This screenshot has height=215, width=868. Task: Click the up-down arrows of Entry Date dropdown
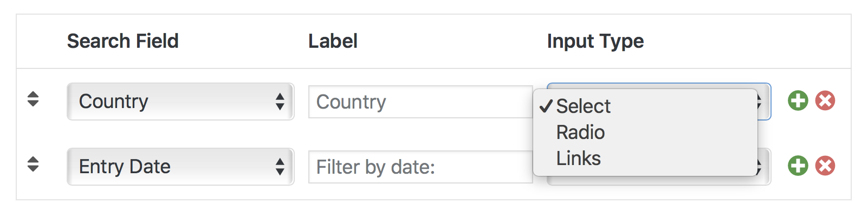tap(280, 167)
